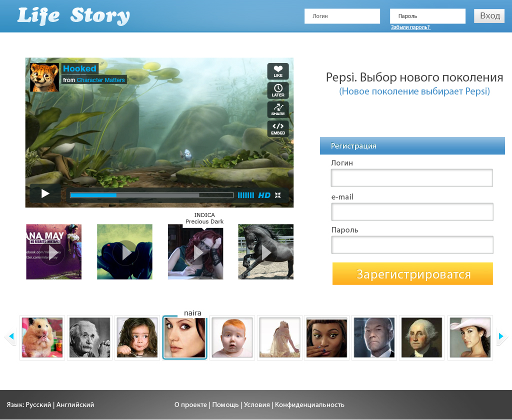
Task: Open the green and blue abstract video thumbnail
Action: point(124,252)
